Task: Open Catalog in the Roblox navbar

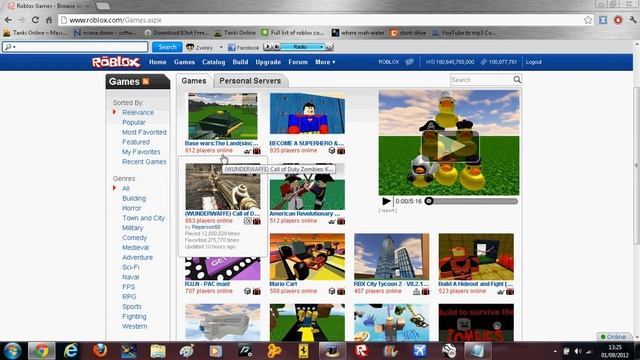Action: (213, 62)
